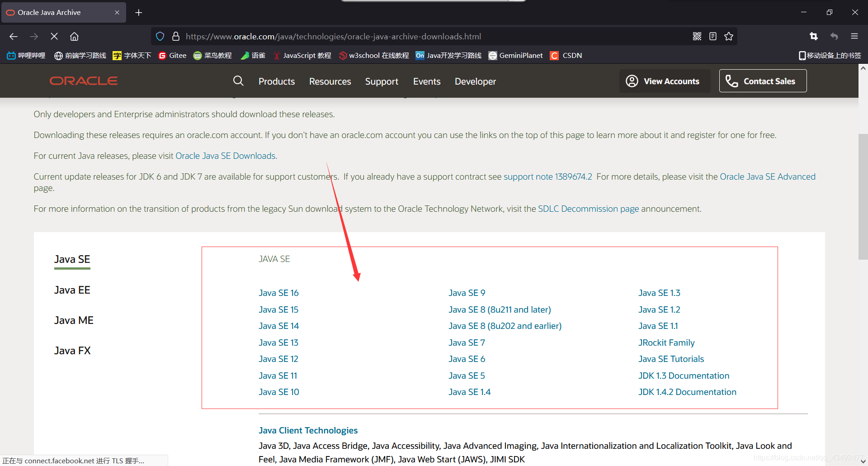Click the undo arrow toolbar icon
The image size is (868, 466).
coord(834,36)
